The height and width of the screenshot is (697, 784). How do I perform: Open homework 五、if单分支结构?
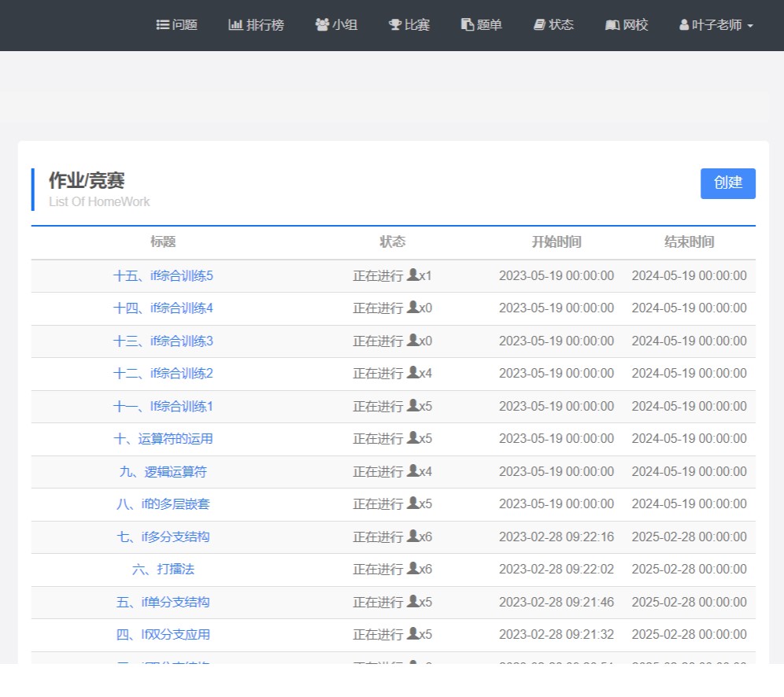click(x=163, y=602)
